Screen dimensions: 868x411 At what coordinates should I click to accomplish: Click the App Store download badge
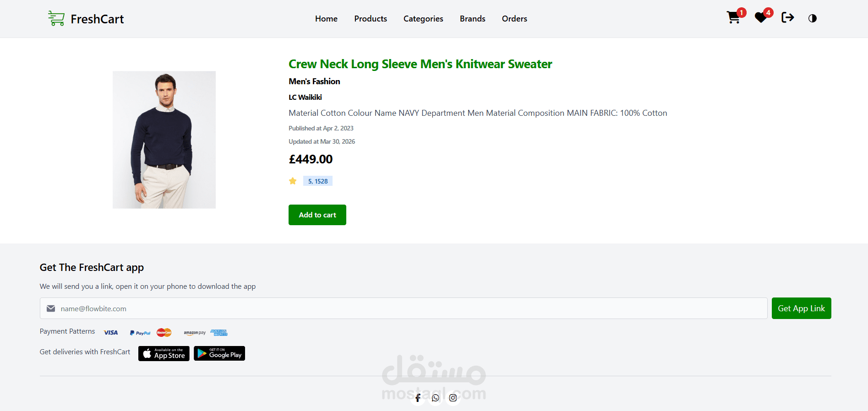[164, 353]
